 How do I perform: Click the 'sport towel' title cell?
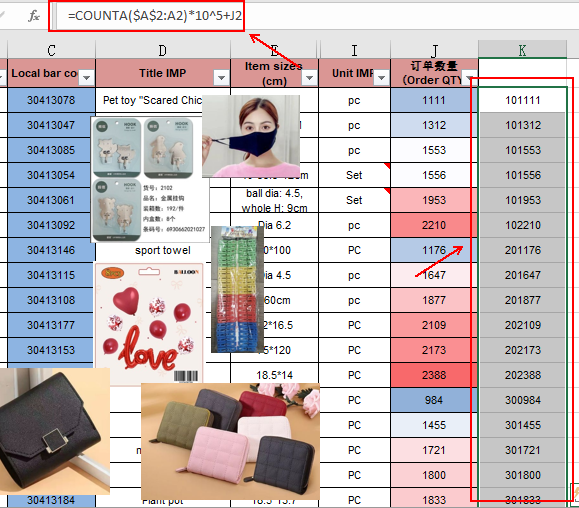tap(163, 250)
